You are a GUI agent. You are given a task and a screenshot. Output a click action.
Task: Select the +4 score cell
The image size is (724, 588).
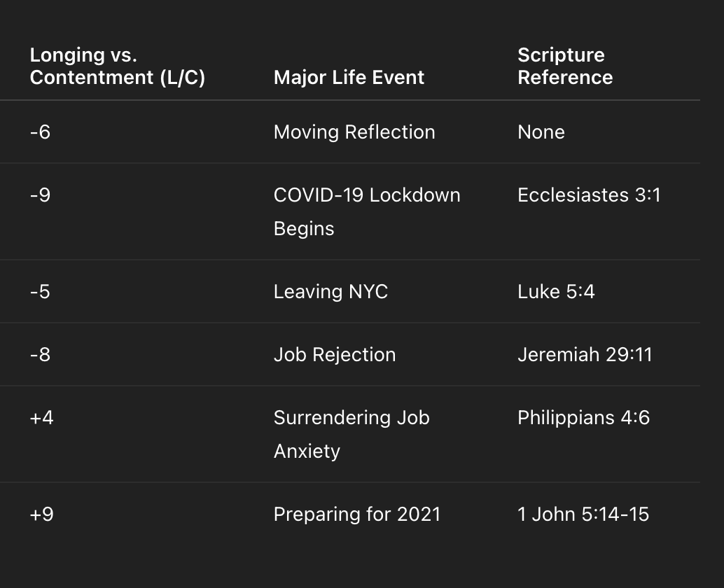(x=41, y=418)
